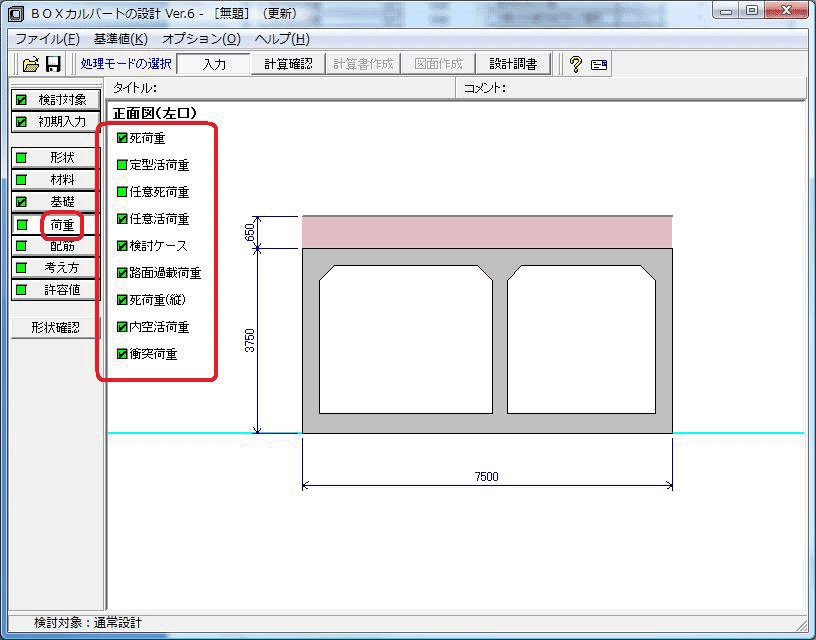Maximize the application window
The height and width of the screenshot is (640, 816).
coord(751,10)
